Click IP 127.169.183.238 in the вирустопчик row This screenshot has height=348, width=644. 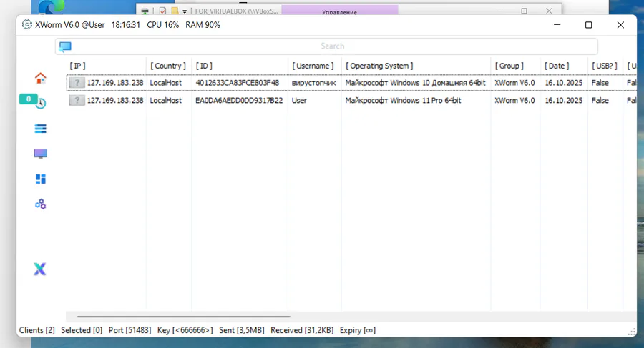[115, 83]
